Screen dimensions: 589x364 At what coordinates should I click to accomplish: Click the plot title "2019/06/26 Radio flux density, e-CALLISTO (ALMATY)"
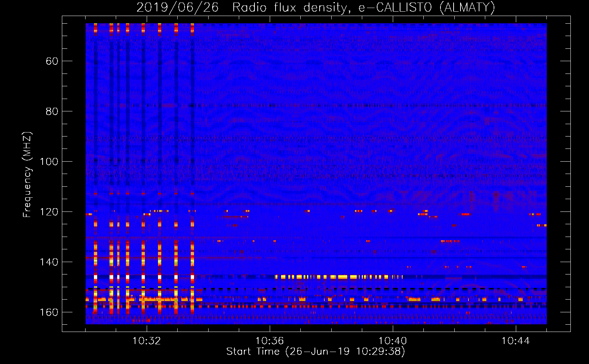coord(316,7)
